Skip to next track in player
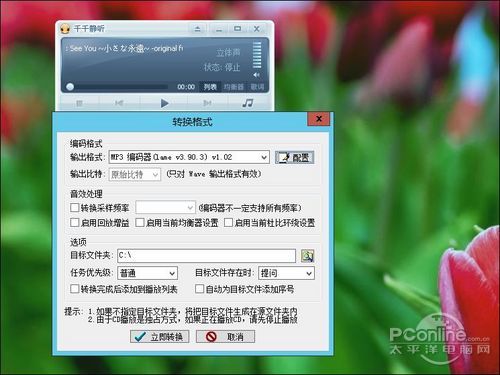500x375 pixels. pyautogui.click(x=207, y=103)
